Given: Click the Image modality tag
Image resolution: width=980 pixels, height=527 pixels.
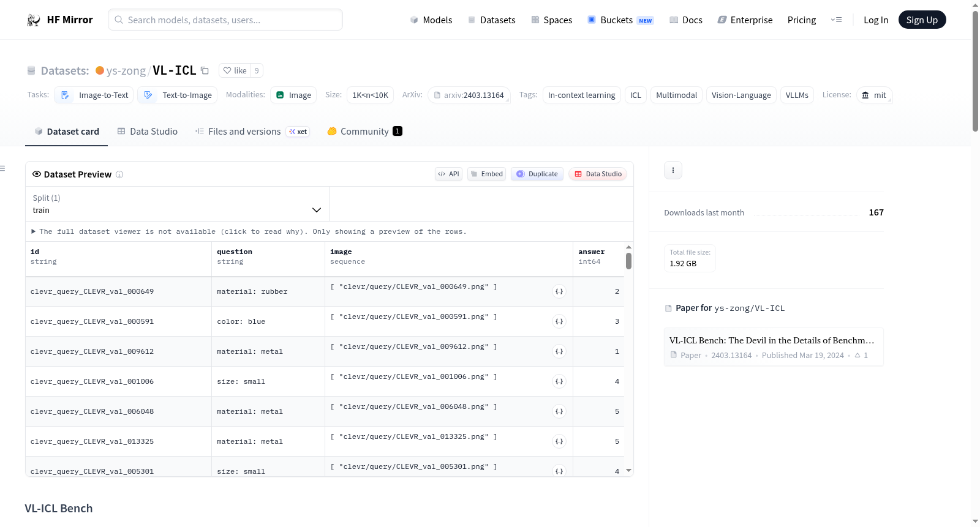Looking at the screenshot, I should pos(293,95).
